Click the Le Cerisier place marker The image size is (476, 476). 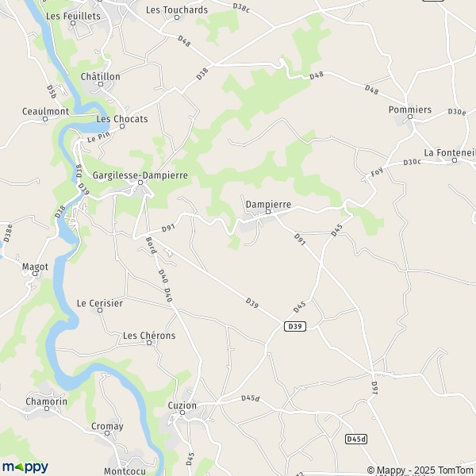tap(100, 310)
